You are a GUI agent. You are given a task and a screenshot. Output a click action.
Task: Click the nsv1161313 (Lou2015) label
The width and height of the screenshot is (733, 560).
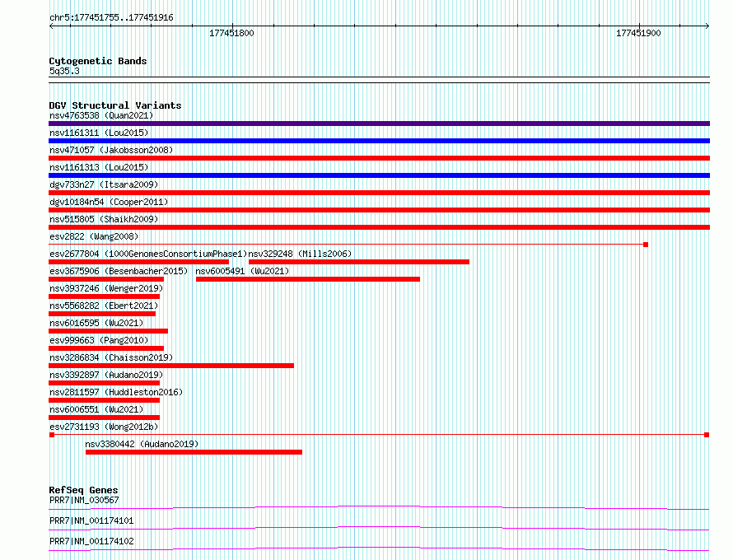99,167
